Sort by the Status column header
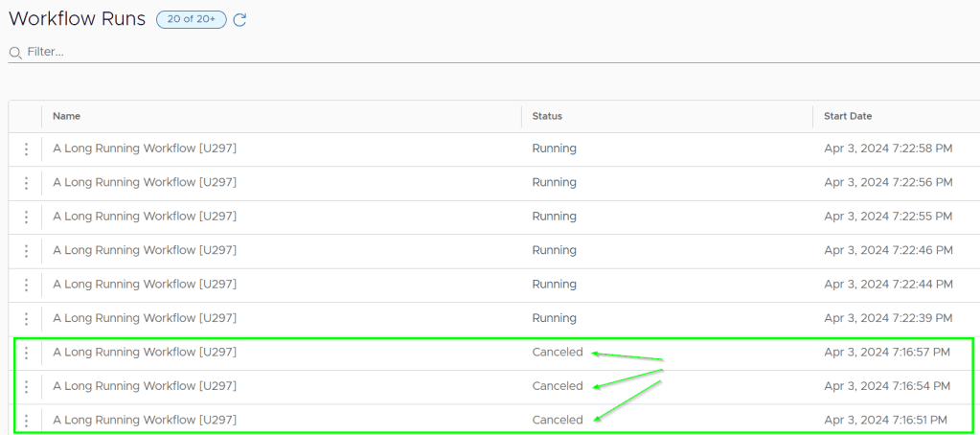Viewport: 980px width, 435px height. [547, 116]
